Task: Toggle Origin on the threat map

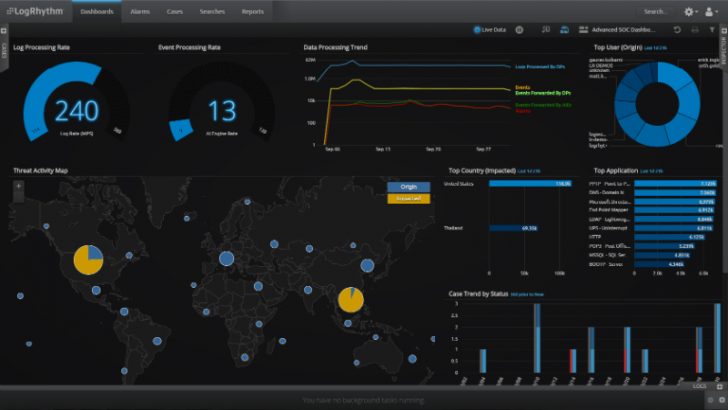Action: point(408,186)
